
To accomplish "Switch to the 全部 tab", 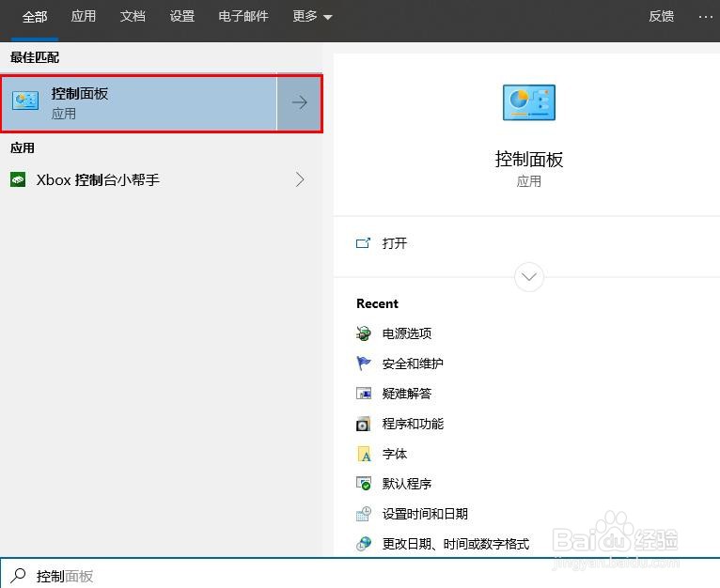I will coord(35,17).
